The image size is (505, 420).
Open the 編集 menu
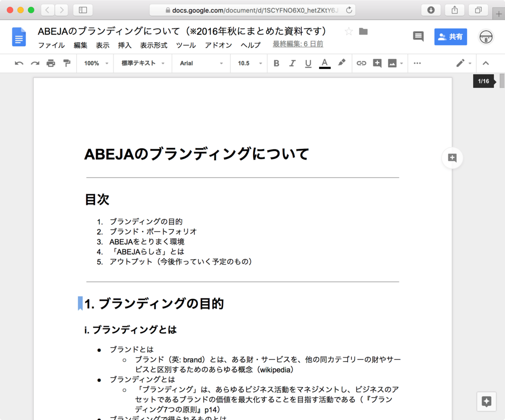click(80, 45)
